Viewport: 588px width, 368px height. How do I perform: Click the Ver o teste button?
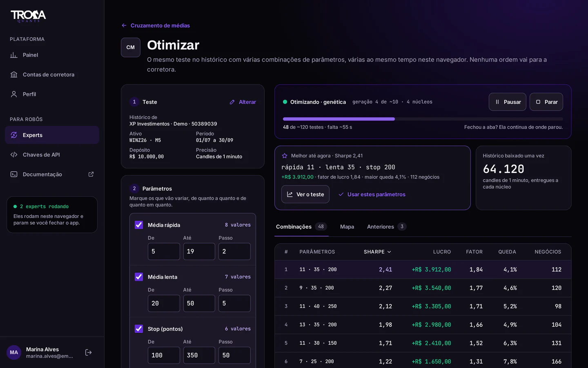pos(305,194)
